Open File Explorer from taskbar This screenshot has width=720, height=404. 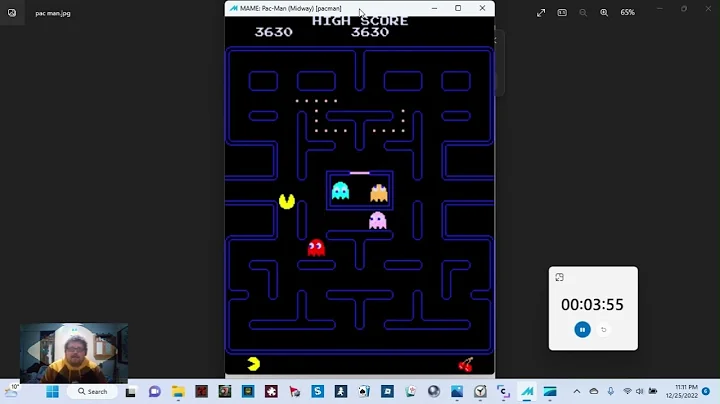click(178, 392)
